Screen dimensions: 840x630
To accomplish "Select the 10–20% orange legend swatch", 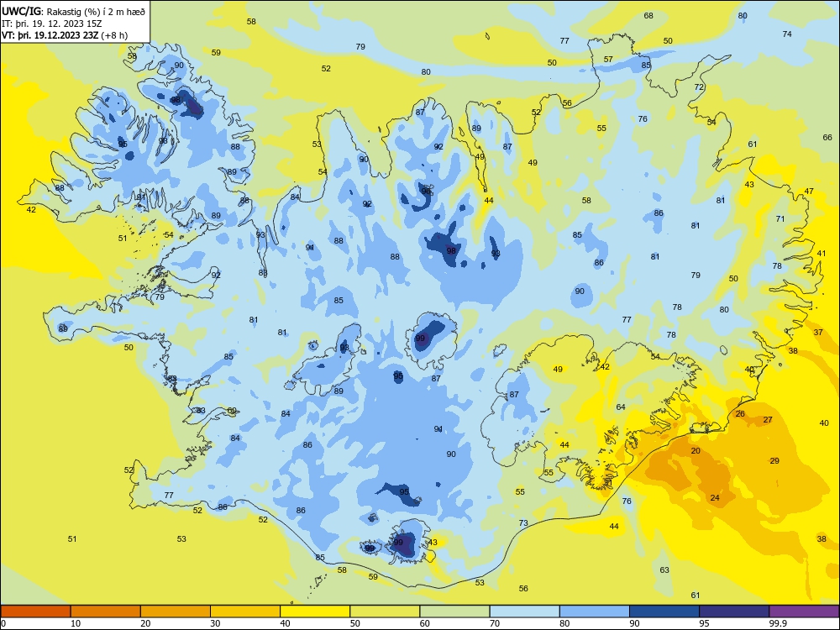I will pos(106,612).
